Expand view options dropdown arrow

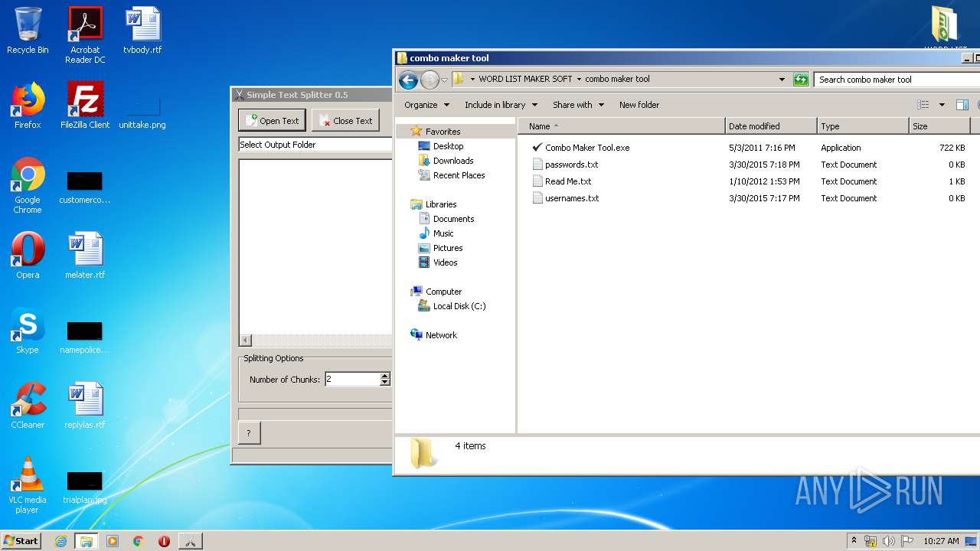click(942, 105)
